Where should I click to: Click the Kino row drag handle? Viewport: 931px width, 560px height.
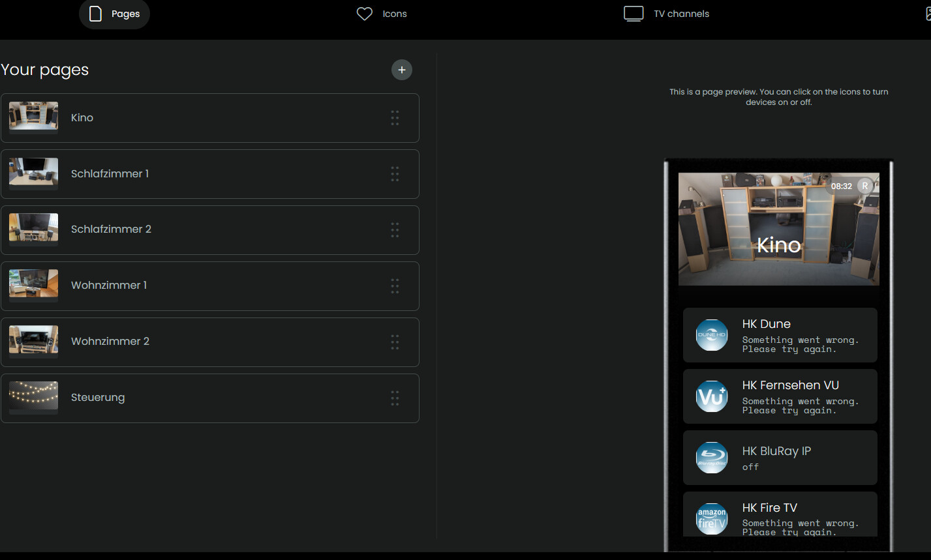pos(395,118)
